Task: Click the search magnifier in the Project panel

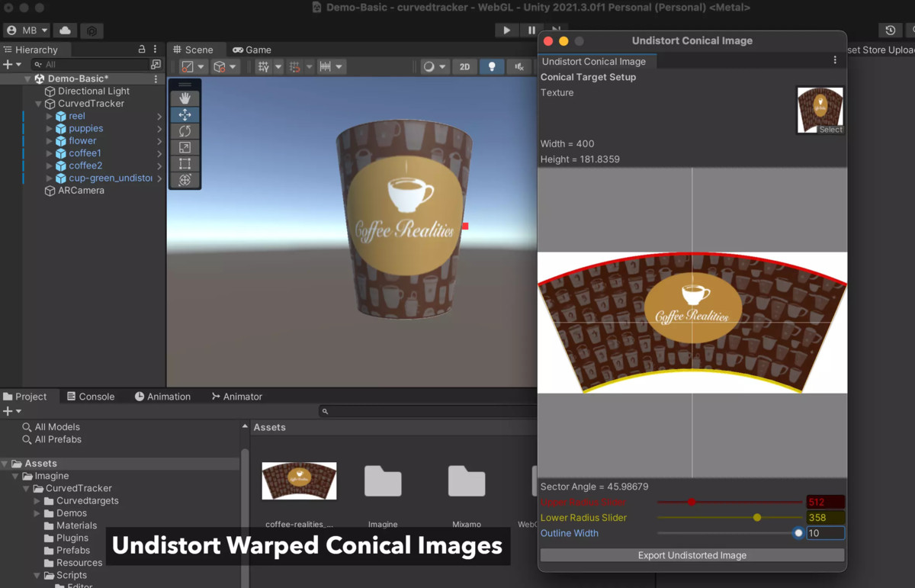Action: [325, 411]
